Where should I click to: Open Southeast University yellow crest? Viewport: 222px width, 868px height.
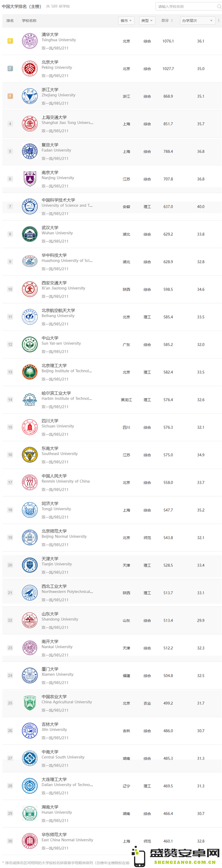click(x=30, y=455)
